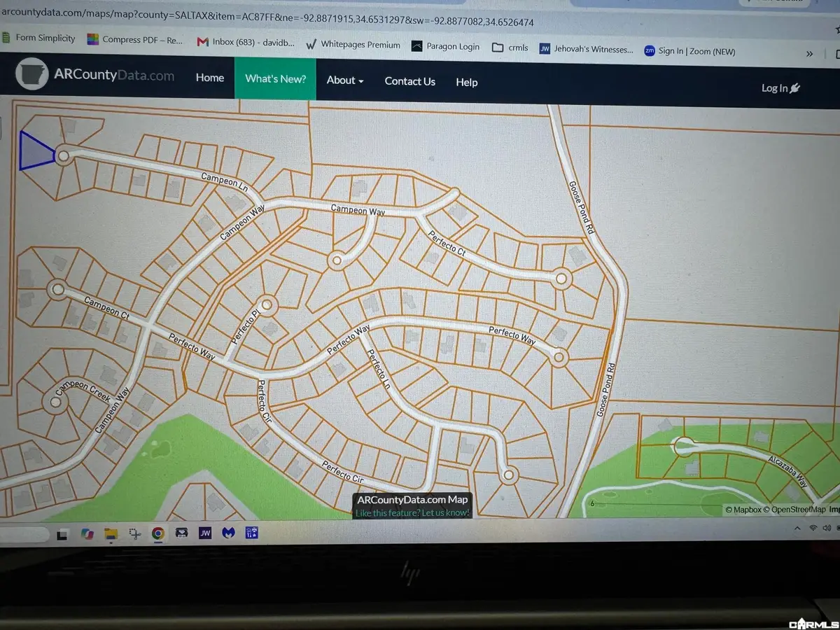The width and height of the screenshot is (840, 630).
Task: Open the JW Library taskbar app
Action: [205, 533]
